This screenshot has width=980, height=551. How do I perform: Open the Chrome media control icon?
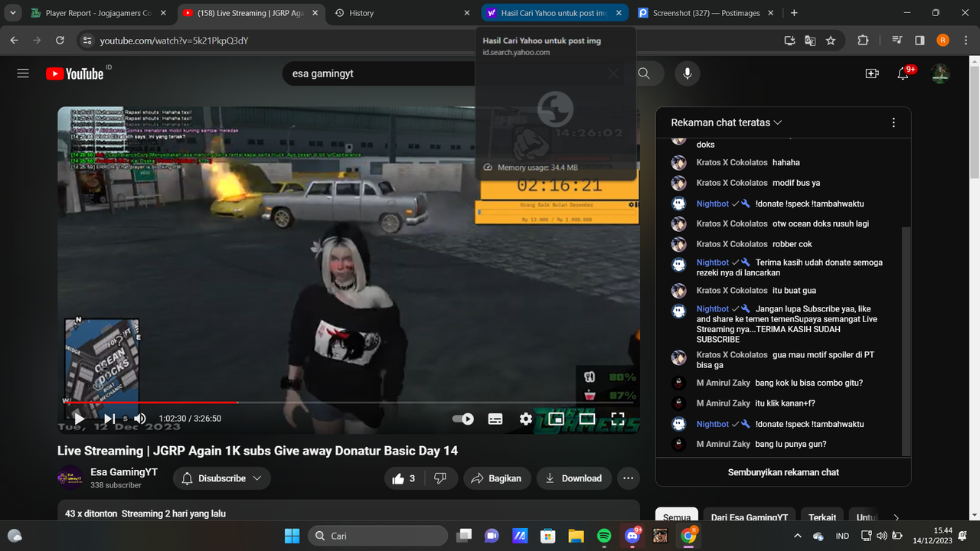click(x=897, y=41)
